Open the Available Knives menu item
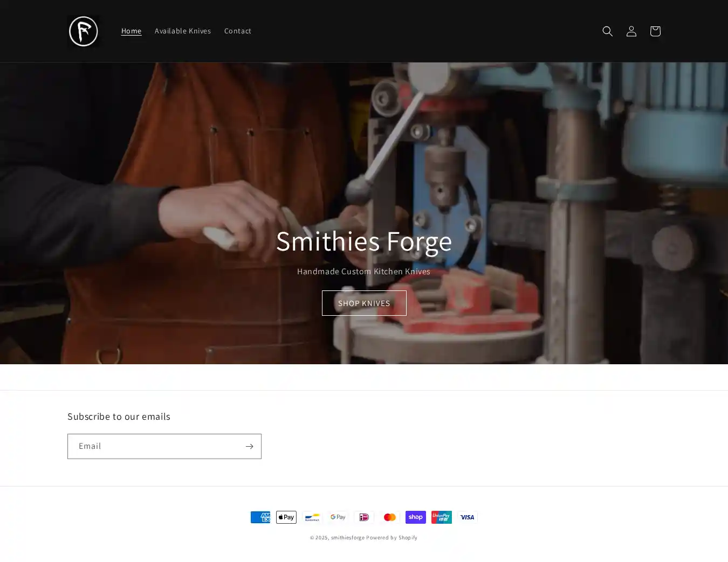The height and width of the screenshot is (562, 728). 182,31
